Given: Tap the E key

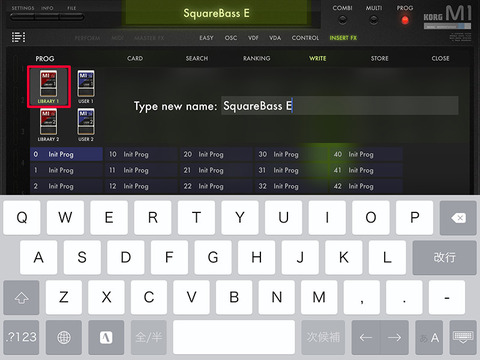Looking at the screenshot, I should coord(109,218).
